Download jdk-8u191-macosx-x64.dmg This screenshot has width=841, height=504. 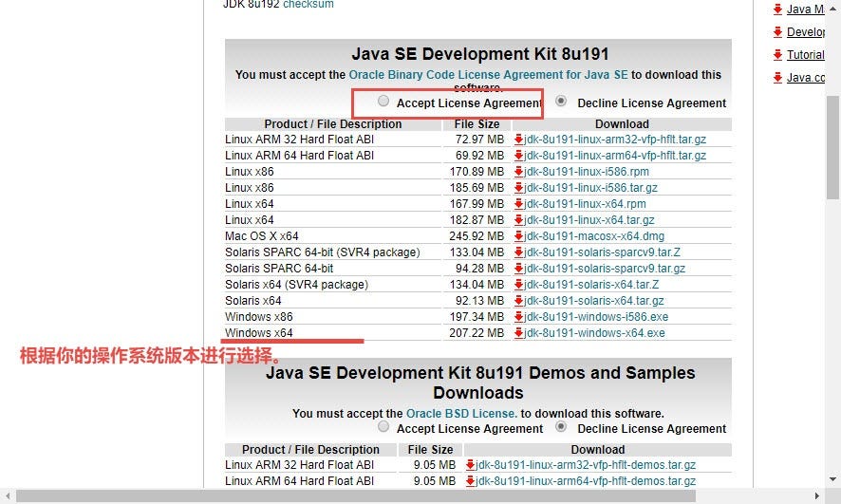[594, 236]
